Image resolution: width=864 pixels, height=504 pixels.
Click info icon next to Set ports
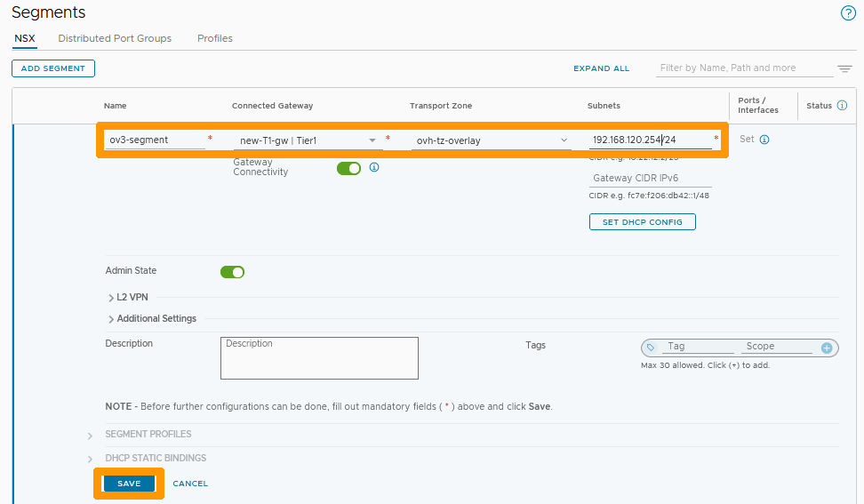764,140
